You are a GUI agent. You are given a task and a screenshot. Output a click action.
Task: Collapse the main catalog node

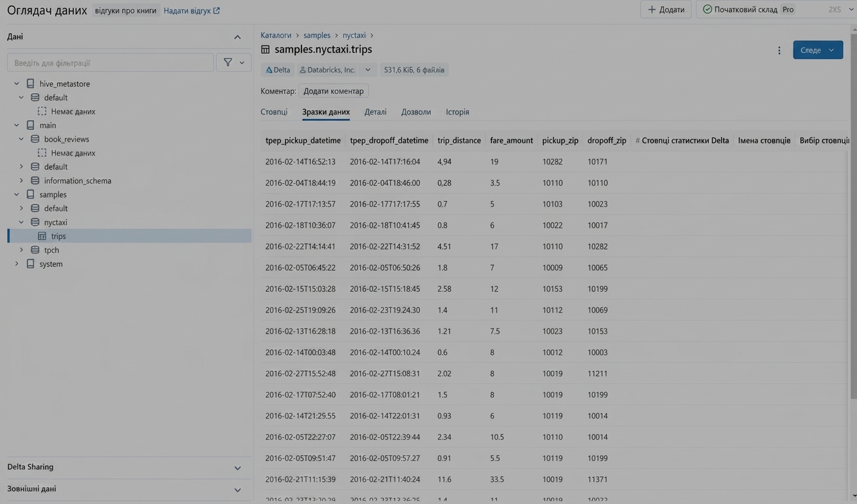[17, 125]
